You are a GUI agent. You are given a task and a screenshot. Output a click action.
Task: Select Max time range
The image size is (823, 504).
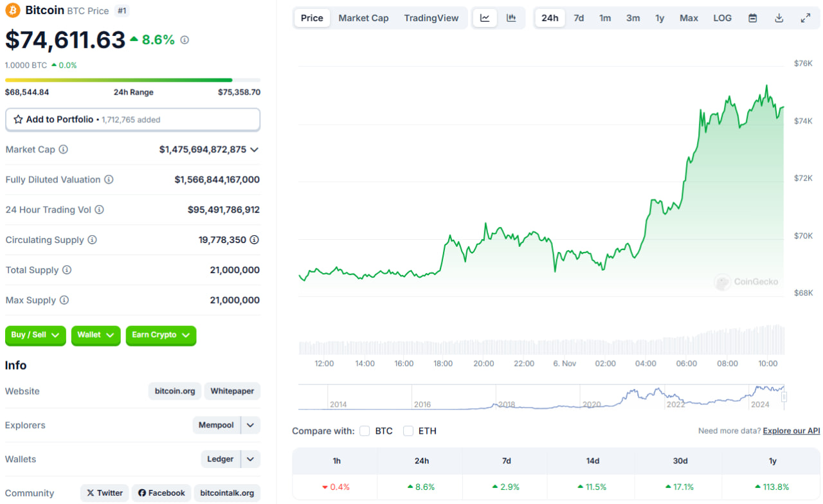(x=689, y=18)
